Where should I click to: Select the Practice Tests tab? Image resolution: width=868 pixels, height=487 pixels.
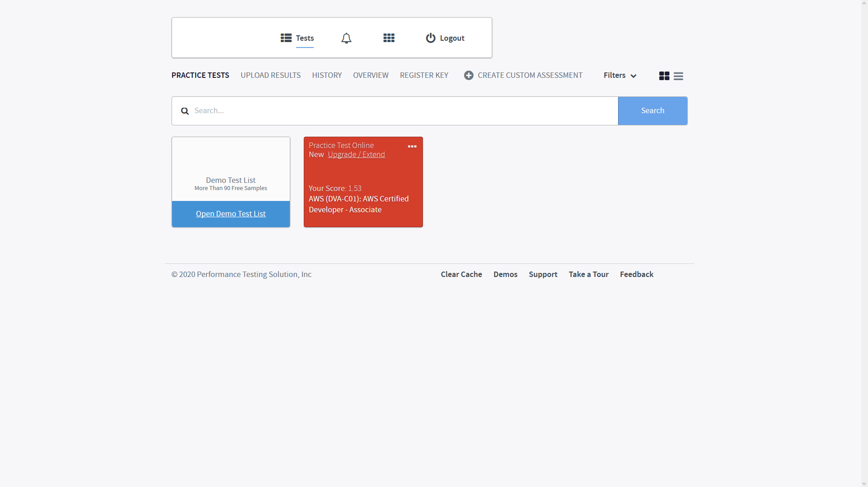tap(200, 75)
